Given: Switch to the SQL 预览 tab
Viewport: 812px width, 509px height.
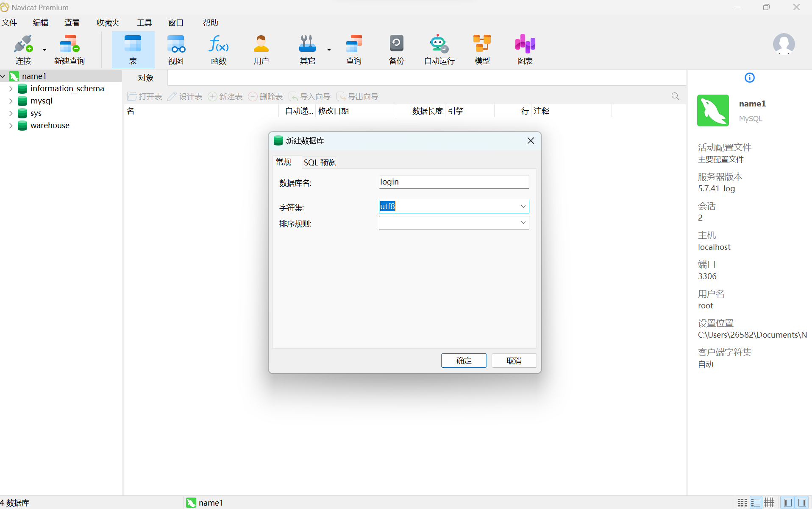Looking at the screenshot, I should point(319,162).
